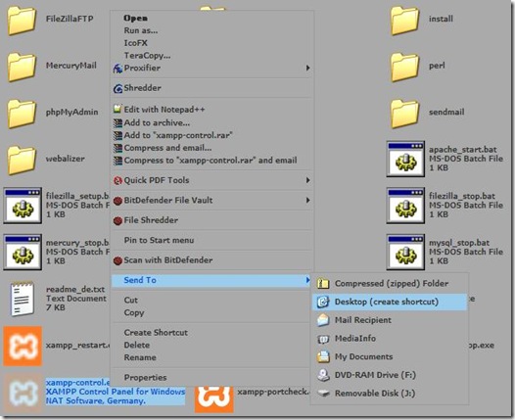Choose Cut from the context menu

[x=131, y=301]
